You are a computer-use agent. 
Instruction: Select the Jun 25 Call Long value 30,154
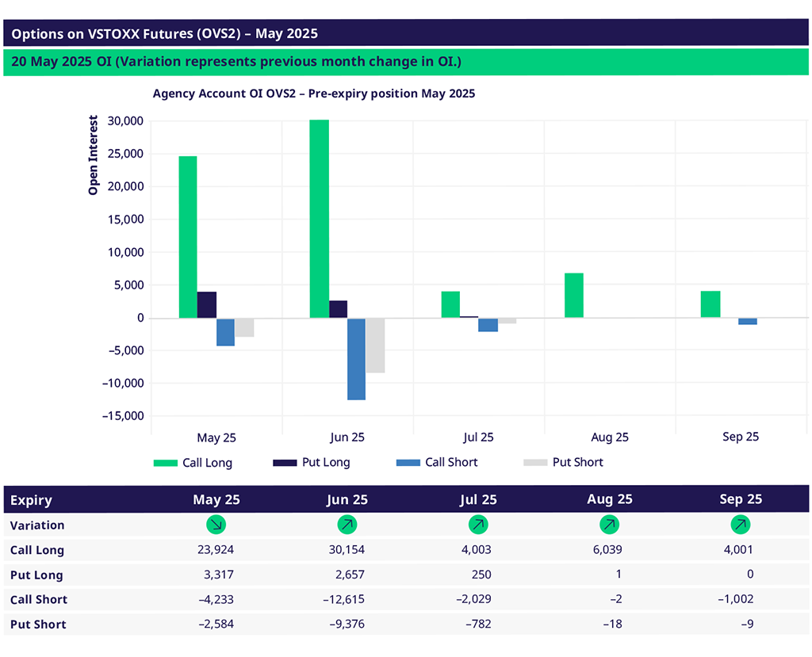click(x=347, y=550)
